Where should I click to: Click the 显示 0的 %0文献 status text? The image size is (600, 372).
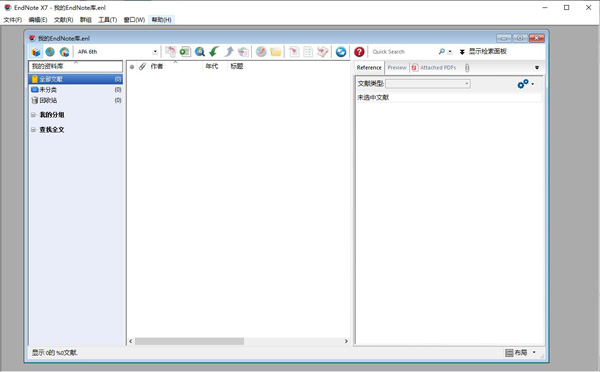pos(55,353)
